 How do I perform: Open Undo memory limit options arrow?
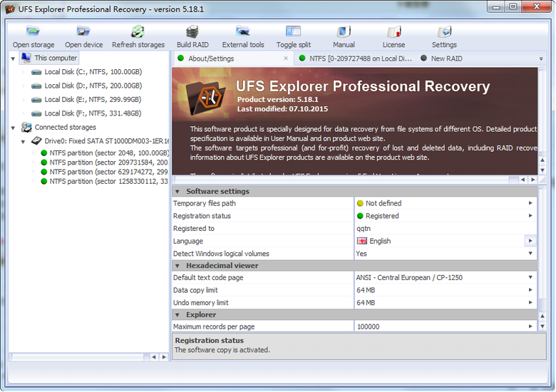(530, 302)
